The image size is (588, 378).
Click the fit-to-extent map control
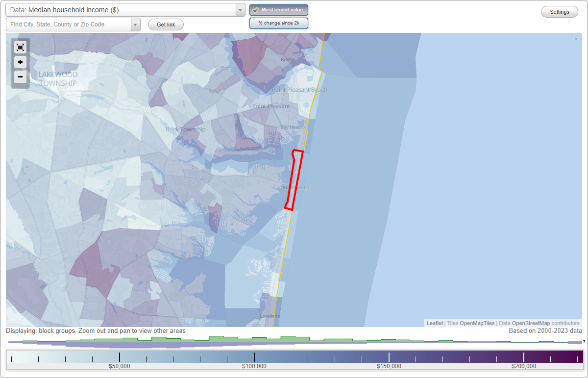20,47
